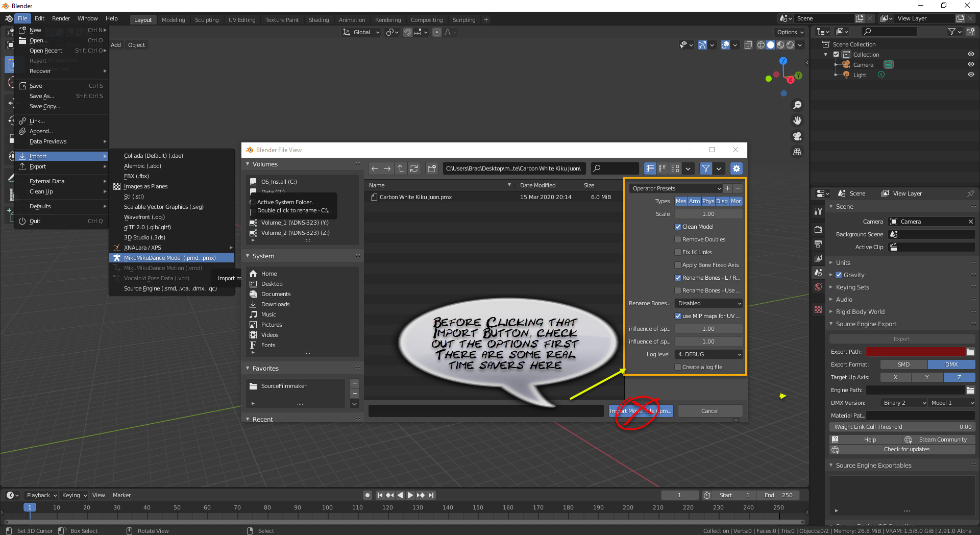
Task: Hide the Light object in the outliner
Action: [x=971, y=75]
